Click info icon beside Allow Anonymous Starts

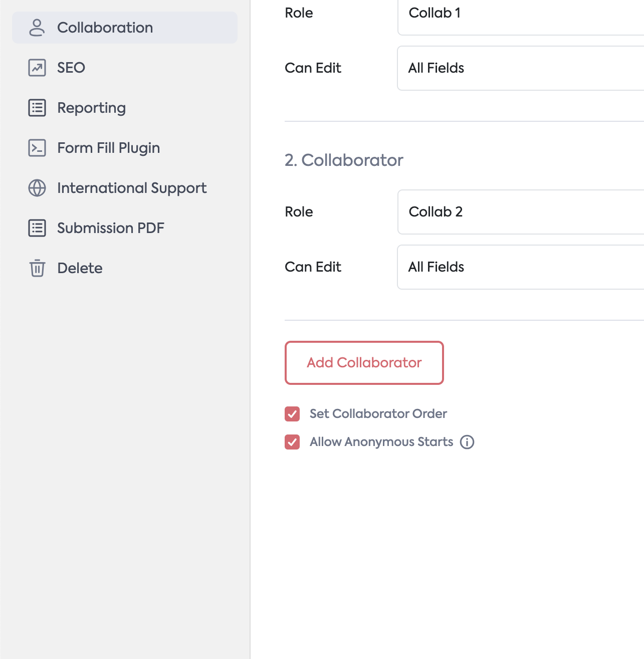pos(467,442)
